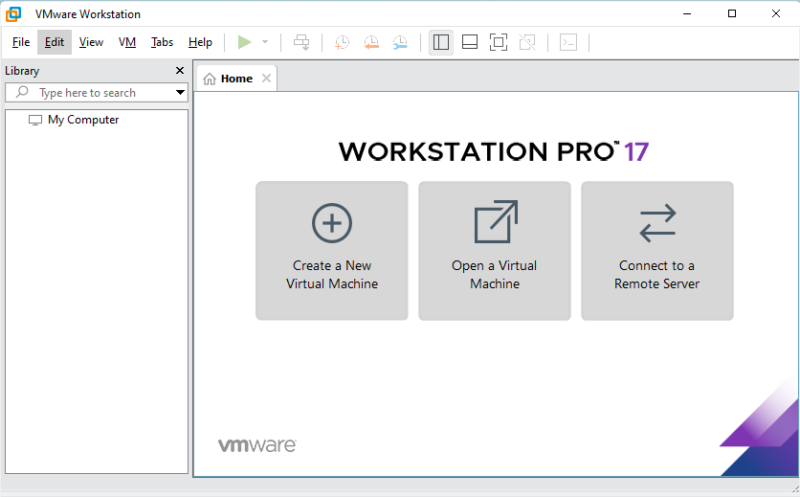This screenshot has height=497, width=800.
Task: Enter full screen mode via toolbar icon
Action: tap(498, 42)
